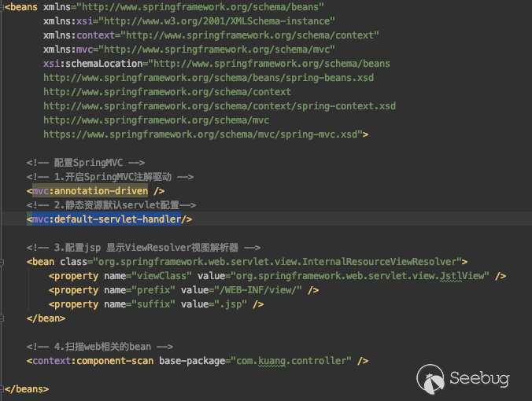Click the closing </bean> tag text
Image resolution: width=532 pixels, height=401 pixels.
(x=46, y=318)
